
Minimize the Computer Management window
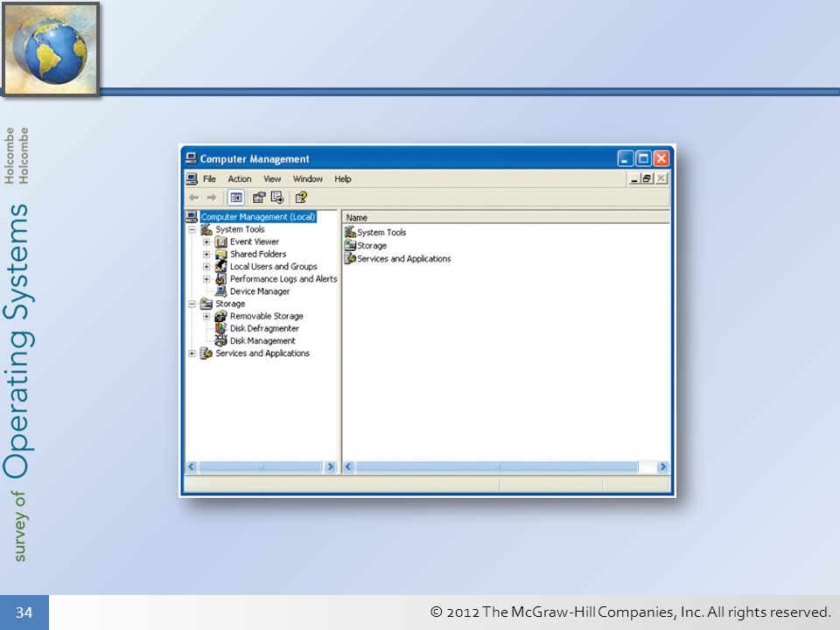626,158
